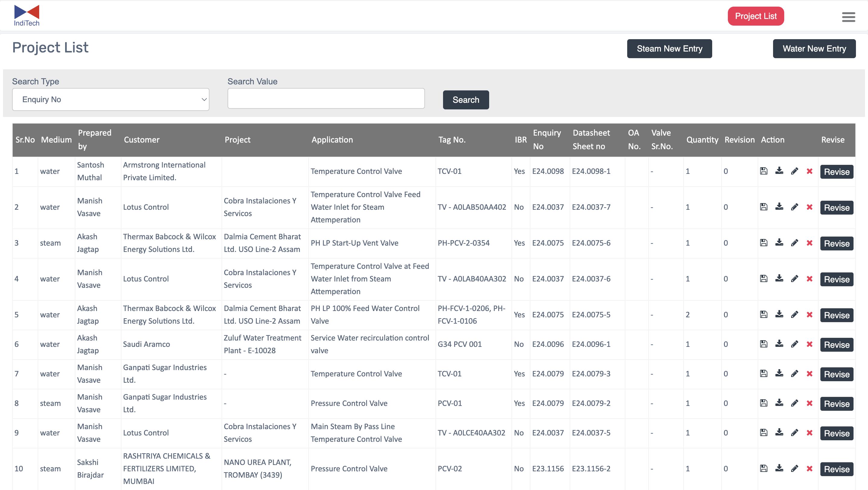Revise entry E23.1156-2
Image resolution: width=868 pixels, height=490 pixels.
point(836,469)
